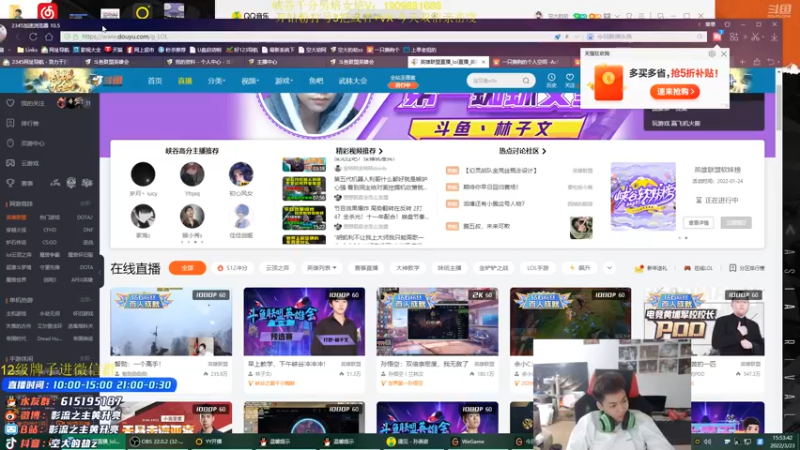Open 赛事 trophy item in sidebar
The height and width of the screenshot is (450, 800).
point(27,183)
